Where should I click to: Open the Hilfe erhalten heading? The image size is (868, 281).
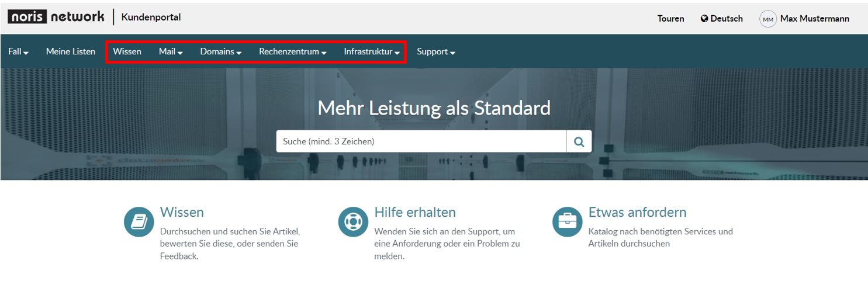pos(415,212)
